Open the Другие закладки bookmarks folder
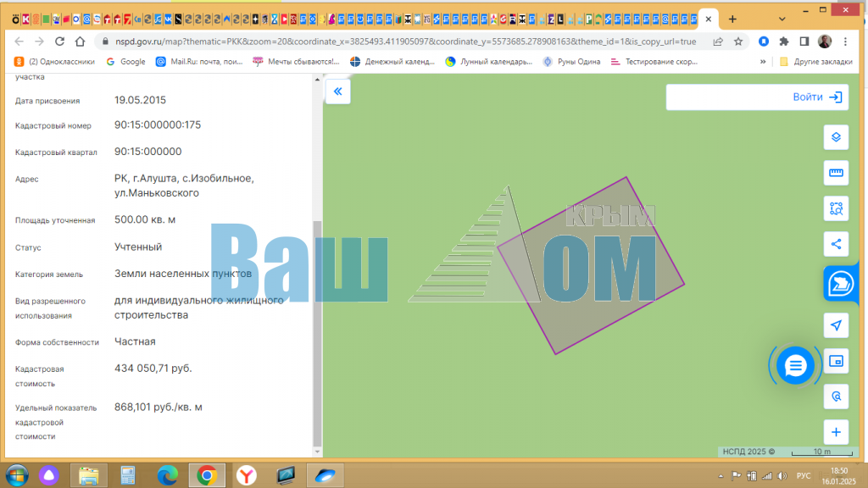The height and width of the screenshot is (488, 868). click(x=815, y=61)
